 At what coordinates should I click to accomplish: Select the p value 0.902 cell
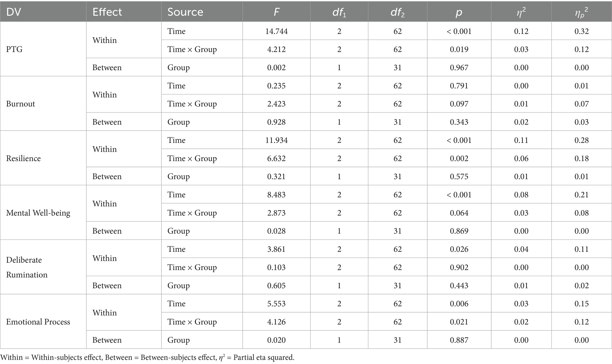coord(459,267)
